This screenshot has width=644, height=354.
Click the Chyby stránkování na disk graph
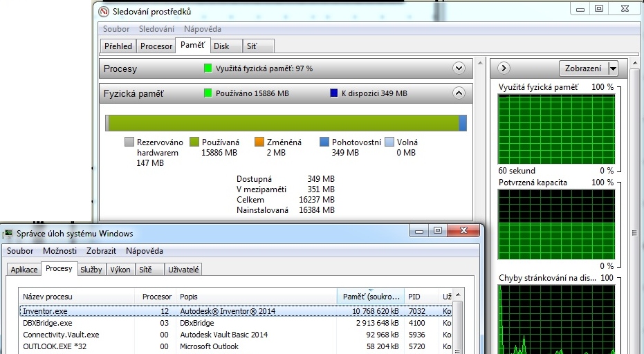click(557, 319)
